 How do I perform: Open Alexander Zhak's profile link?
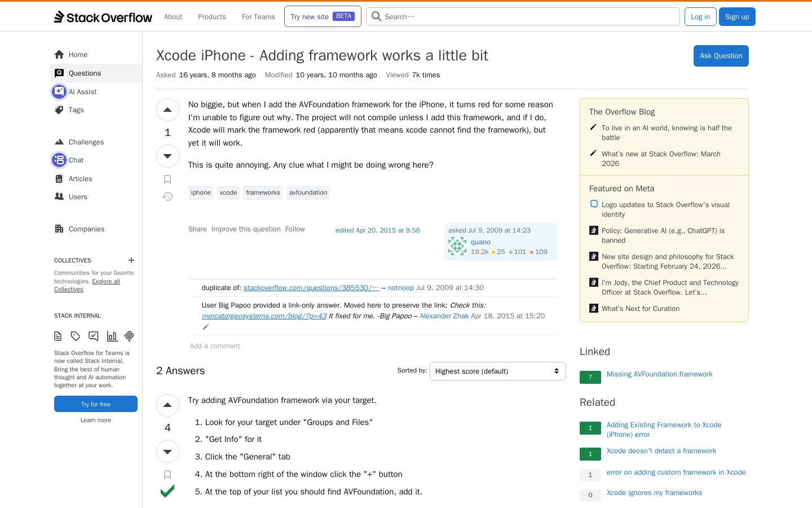pyautogui.click(x=444, y=316)
